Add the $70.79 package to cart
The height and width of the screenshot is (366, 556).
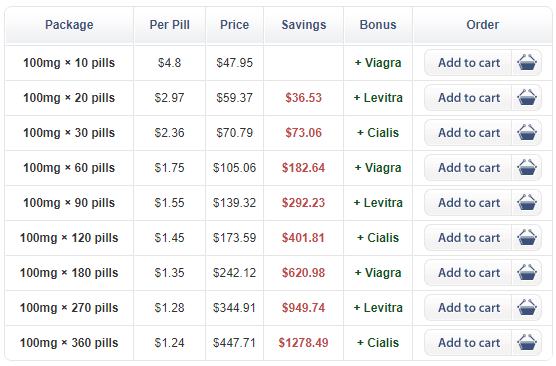pos(469,133)
